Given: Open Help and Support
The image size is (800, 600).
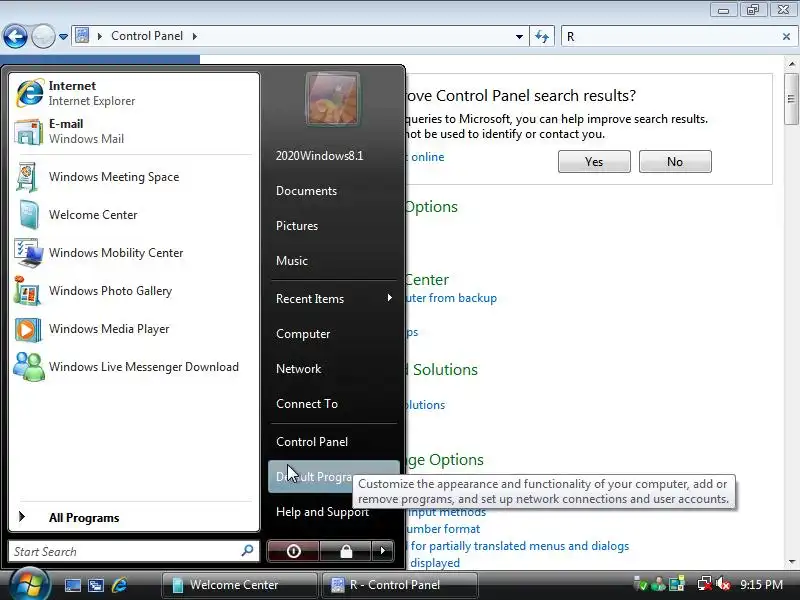Looking at the screenshot, I should (x=333, y=512).
